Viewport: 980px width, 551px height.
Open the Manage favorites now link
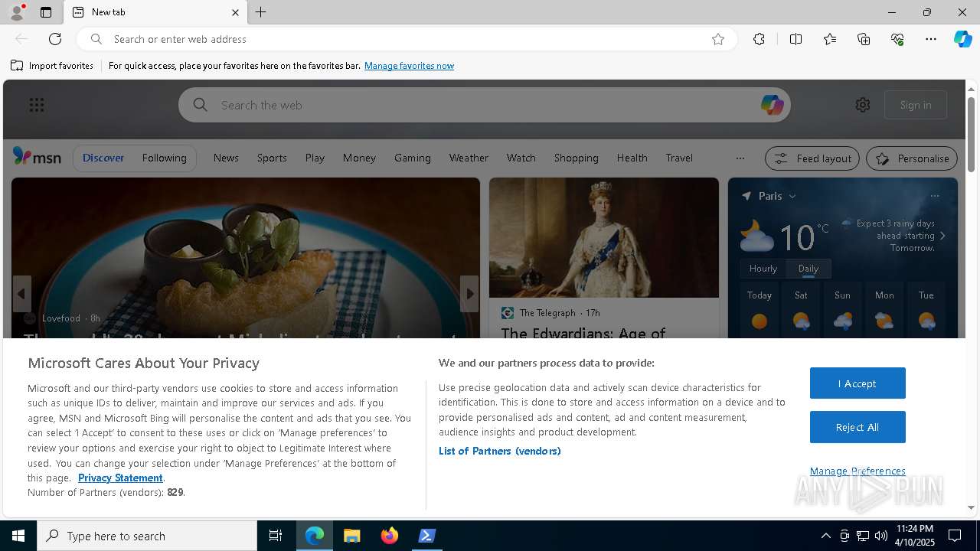(x=409, y=66)
